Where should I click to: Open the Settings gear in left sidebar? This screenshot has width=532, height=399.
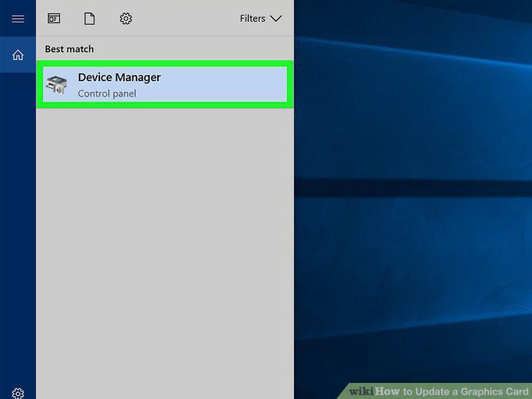[18, 393]
